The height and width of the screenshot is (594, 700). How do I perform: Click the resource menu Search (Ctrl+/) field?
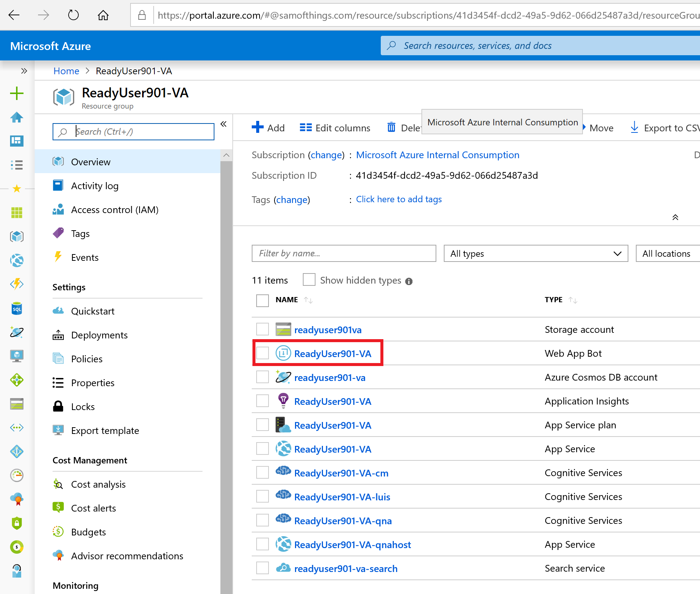(134, 132)
